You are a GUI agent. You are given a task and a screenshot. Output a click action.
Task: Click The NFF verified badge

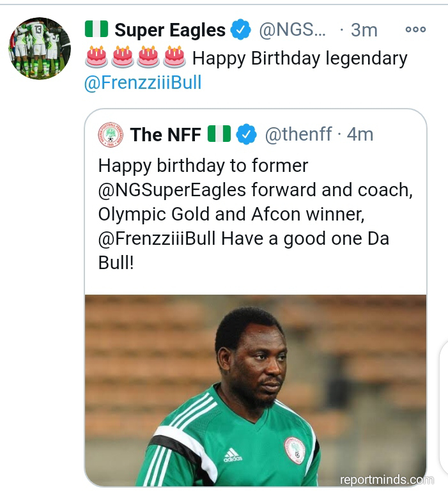[246, 134]
